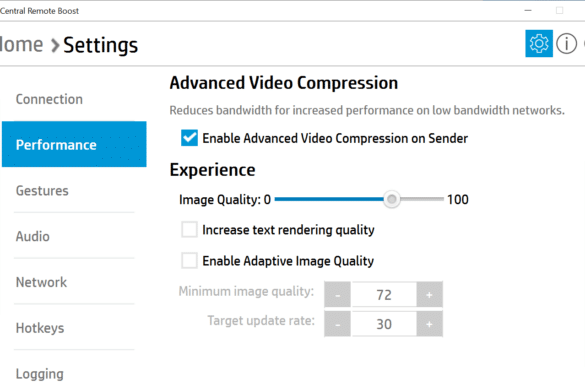
Task: Click the Image Quality slider handle
Action: point(392,199)
